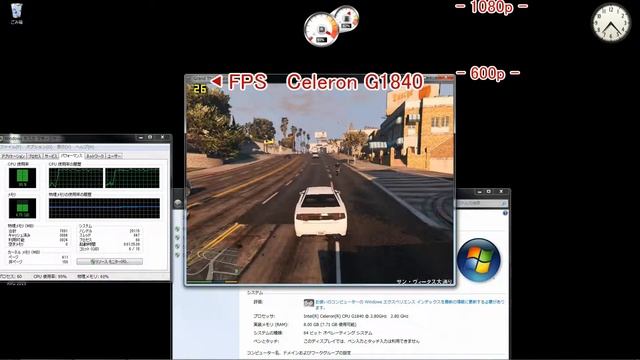Open the ファイル(F) menu in Task Manager

pos(11,147)
